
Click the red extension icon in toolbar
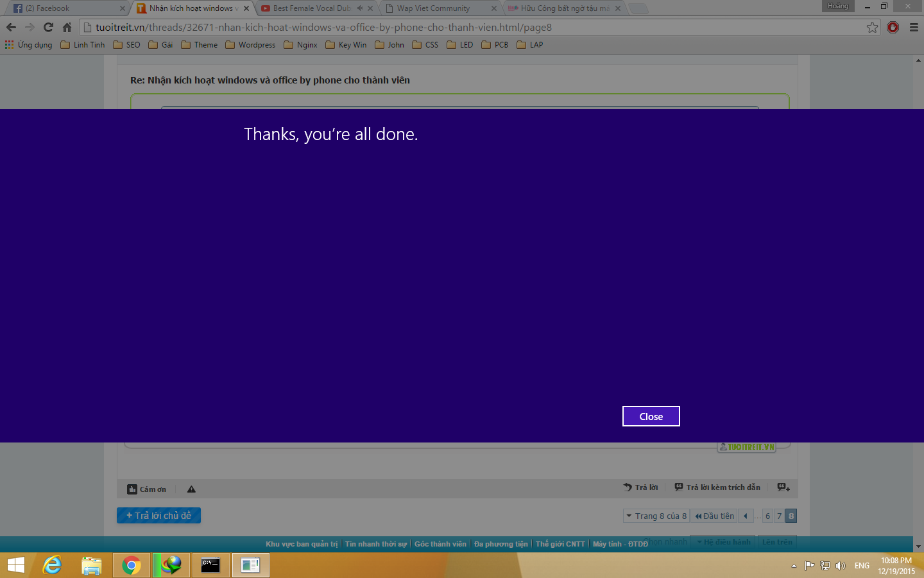point(893,27)
